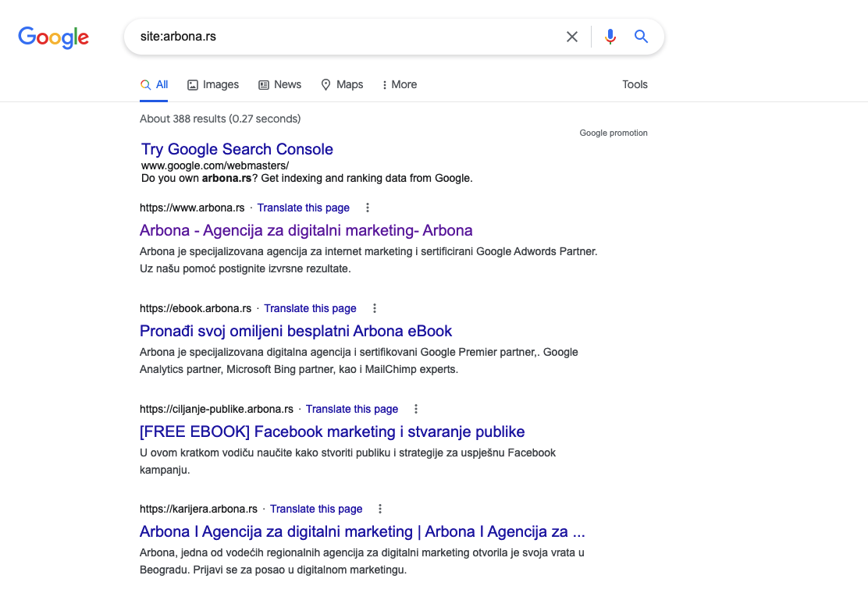Open the Tools search options
This screenshot has height=593, width=868.
tap(635, 84)
